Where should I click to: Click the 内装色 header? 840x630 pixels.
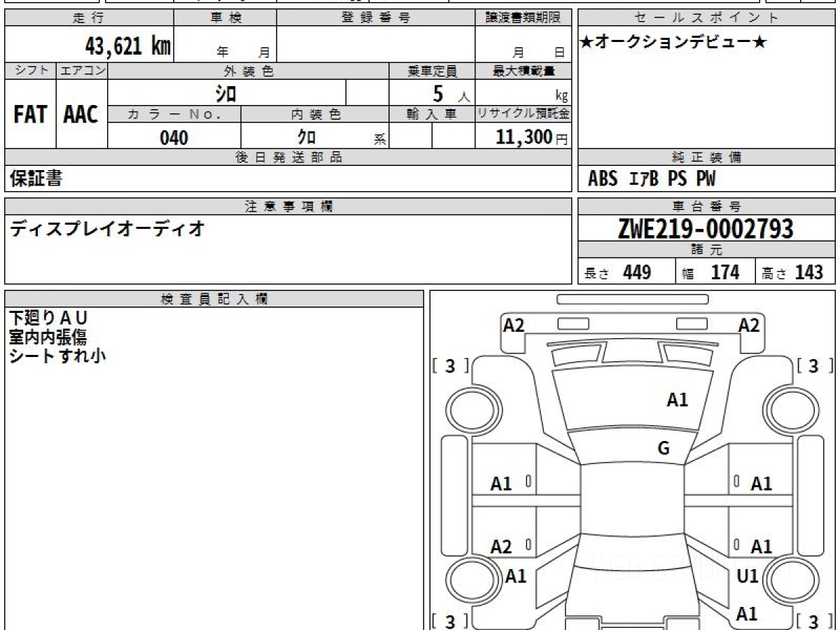pyautogui.click(x=315, y=114)
